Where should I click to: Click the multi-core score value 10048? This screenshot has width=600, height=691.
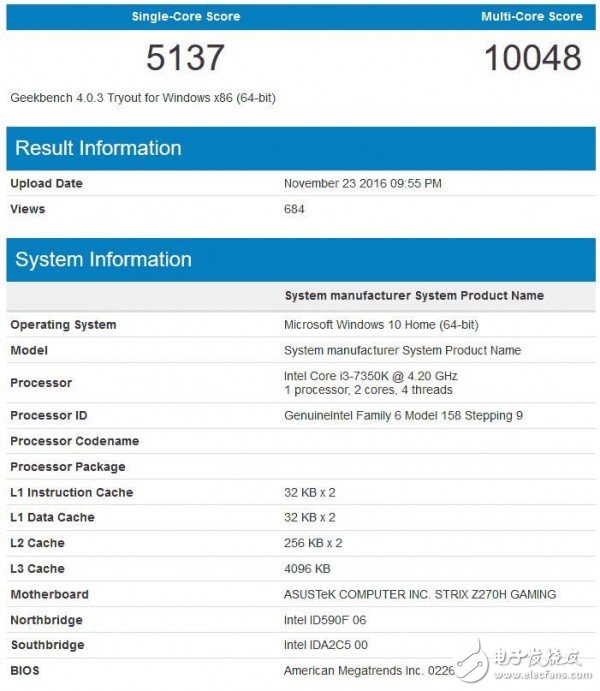(532, 58)
